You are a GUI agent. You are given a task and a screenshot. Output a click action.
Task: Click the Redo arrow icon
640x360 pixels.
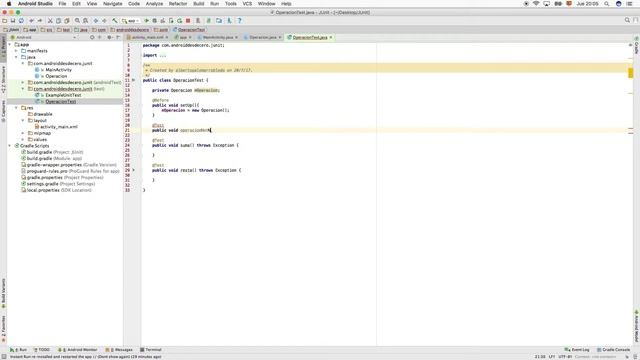pyautogui.click(x=40, y=20)
